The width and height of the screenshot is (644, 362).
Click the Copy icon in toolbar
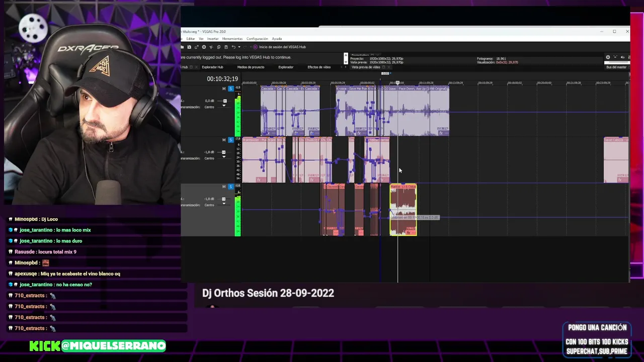(218, 47)
